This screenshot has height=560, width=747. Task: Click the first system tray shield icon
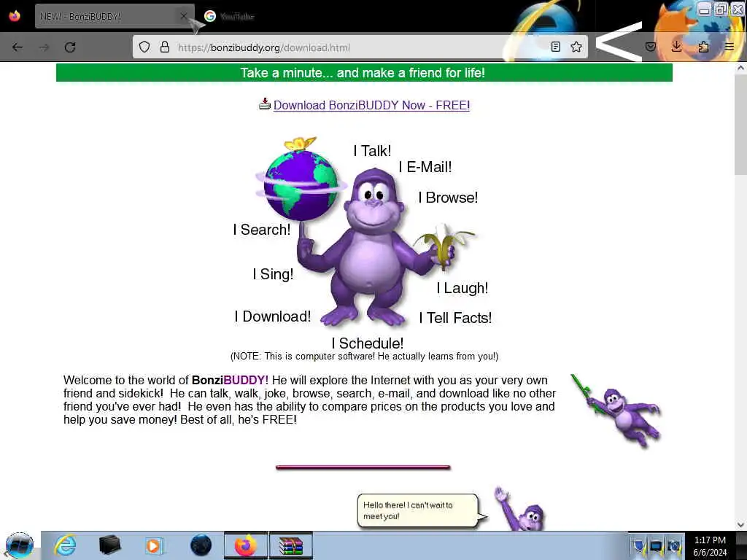click(639, 545)
